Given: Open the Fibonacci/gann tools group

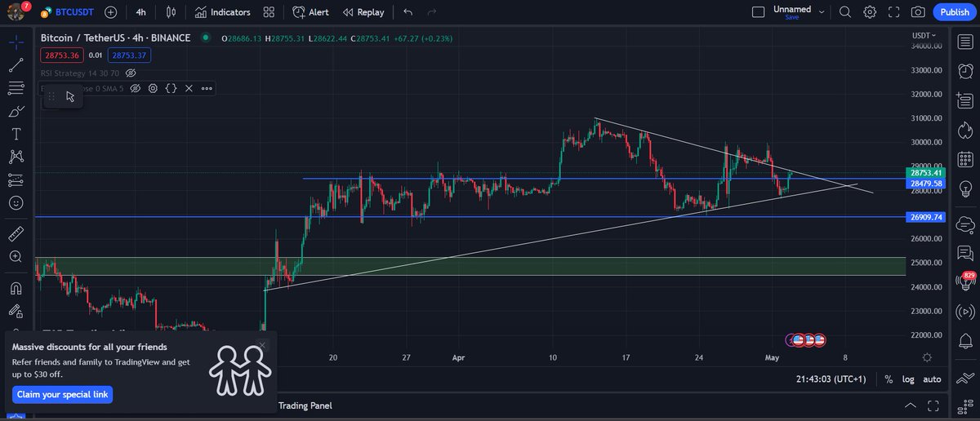Looking at the screenshot, I should pos(16,88).
